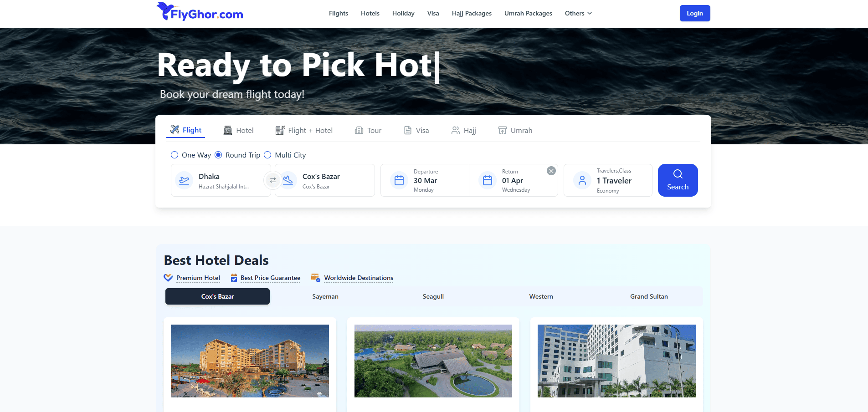This screenshot has width=868, height=412.
Task: Click the return date calendar icon
Action: click(x=488, y=180)
